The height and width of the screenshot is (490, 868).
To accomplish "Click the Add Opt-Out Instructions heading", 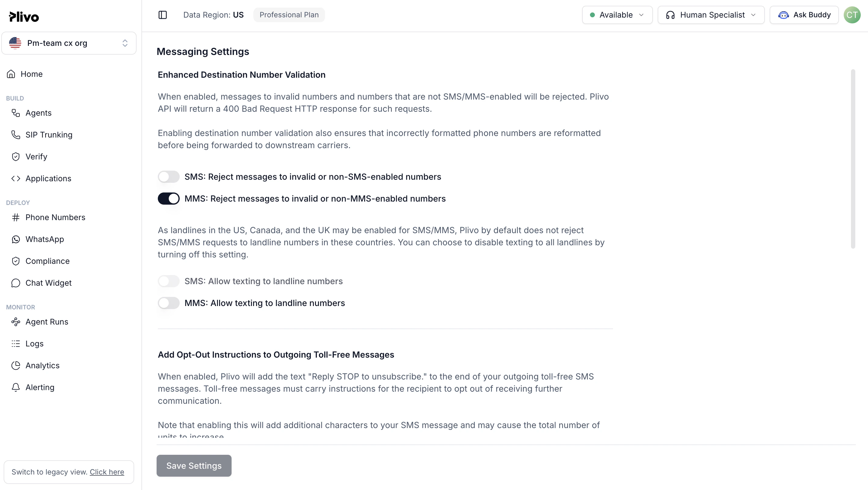I will 276,355.
